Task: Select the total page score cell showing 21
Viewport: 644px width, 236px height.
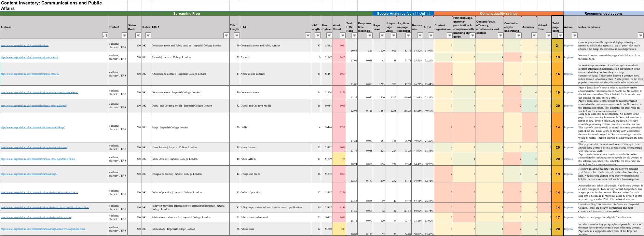Action: (x=558, y=46)
